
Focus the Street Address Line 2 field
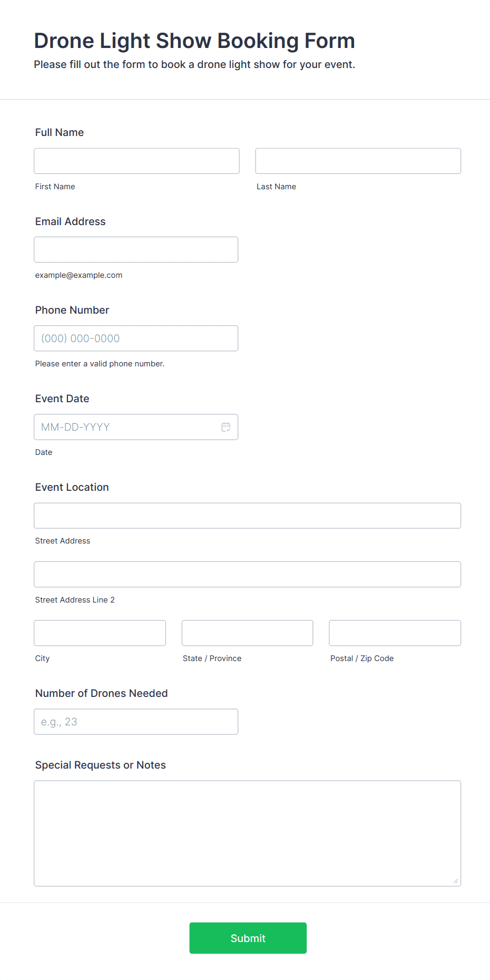click(247, 574)
